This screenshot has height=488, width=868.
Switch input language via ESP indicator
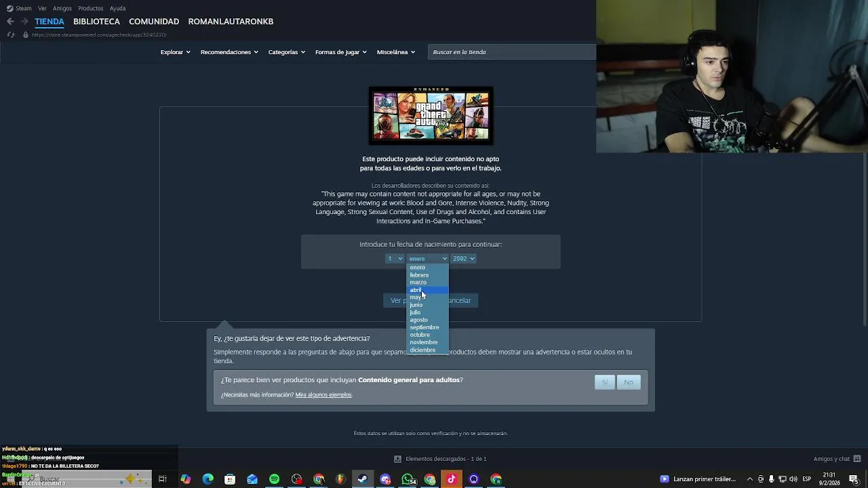point(807,479)
